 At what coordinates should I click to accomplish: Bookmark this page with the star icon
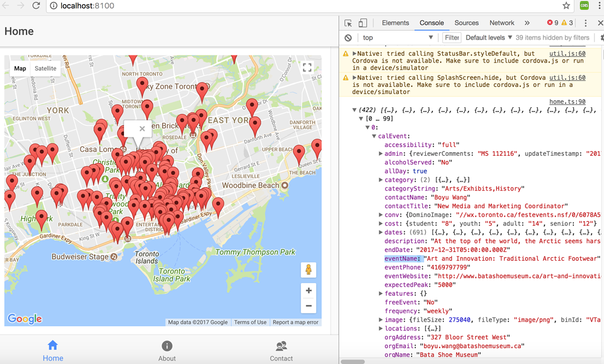point(566,5)
